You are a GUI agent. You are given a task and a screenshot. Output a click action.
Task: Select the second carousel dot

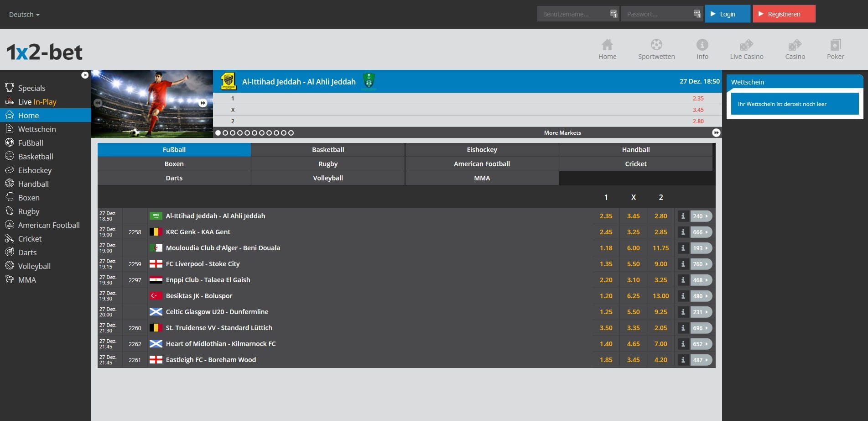click(x=225, y=133)
